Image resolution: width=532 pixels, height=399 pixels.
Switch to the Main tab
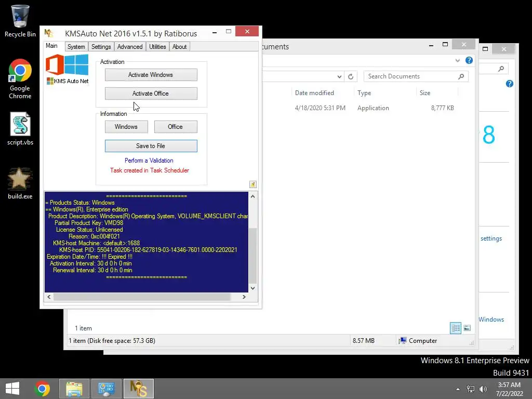tap(51, 46)
